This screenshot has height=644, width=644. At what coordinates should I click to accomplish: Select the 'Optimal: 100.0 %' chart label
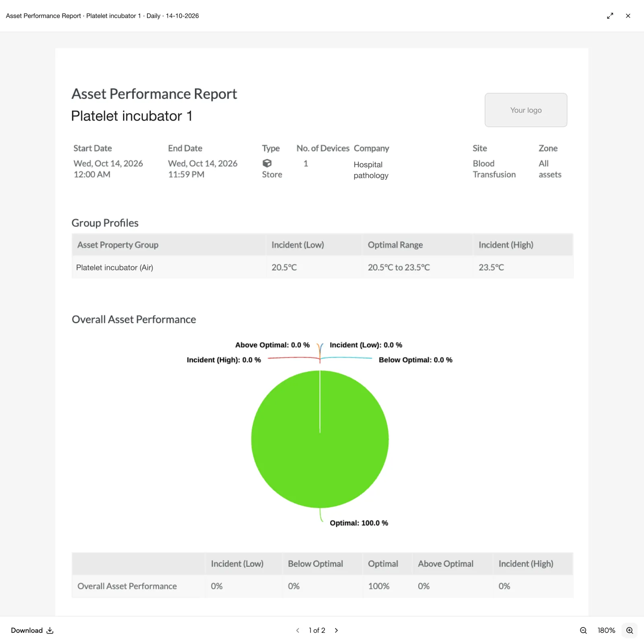pyautogui.click(x=359, y=523)
